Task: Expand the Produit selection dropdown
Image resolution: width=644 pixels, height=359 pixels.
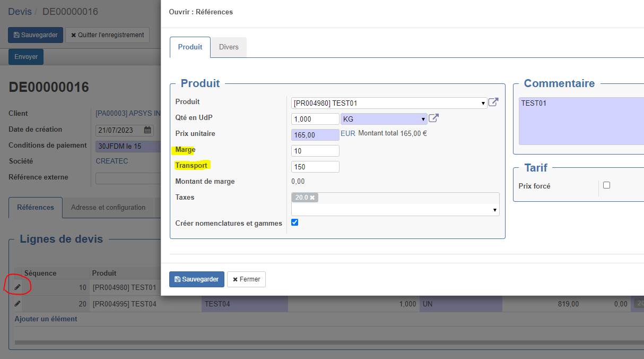Action: [x=483, y=103]
